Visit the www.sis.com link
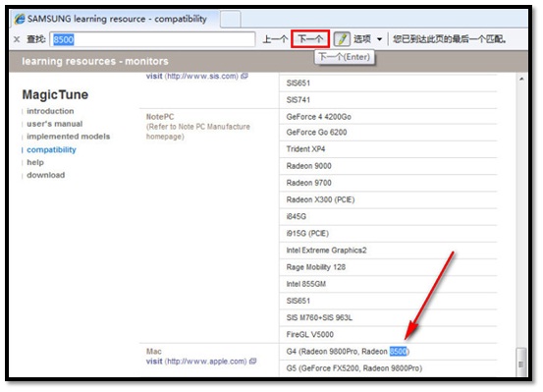 point(192,77)
